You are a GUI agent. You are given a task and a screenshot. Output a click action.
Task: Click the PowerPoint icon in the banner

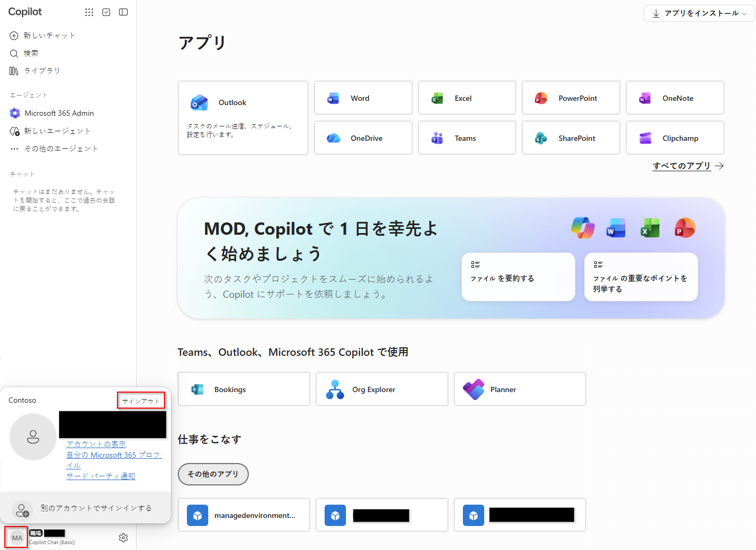[x=684, y=228]
